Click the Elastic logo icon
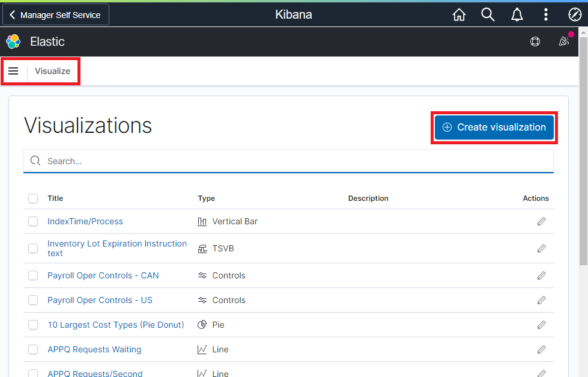Viewport: 588px width, 377px height. click(x=13, y=41)
